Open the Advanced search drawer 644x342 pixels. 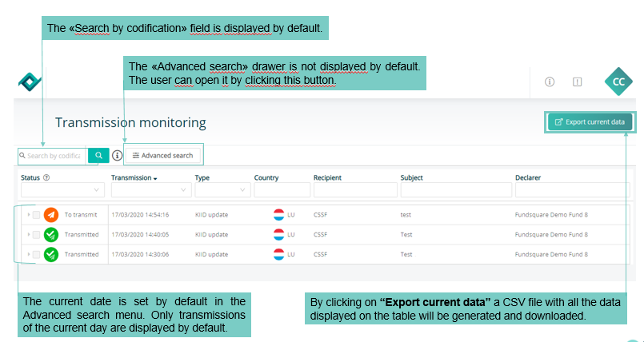[163, 155]
